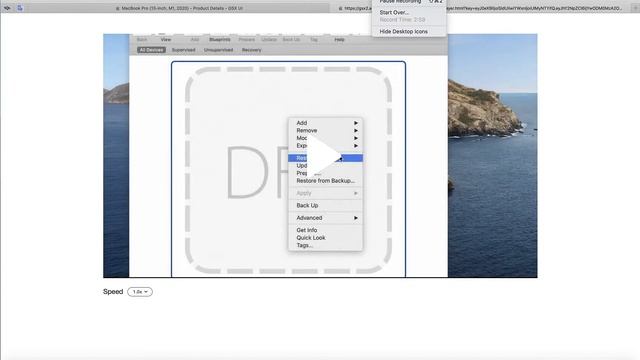Open a new browser tab with plus button
The width and height of the screenshot is (640, 360).
point(635,8)
